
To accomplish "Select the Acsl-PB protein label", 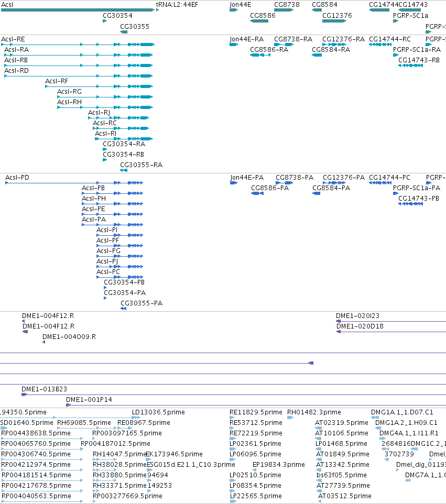I will (93, 188).
